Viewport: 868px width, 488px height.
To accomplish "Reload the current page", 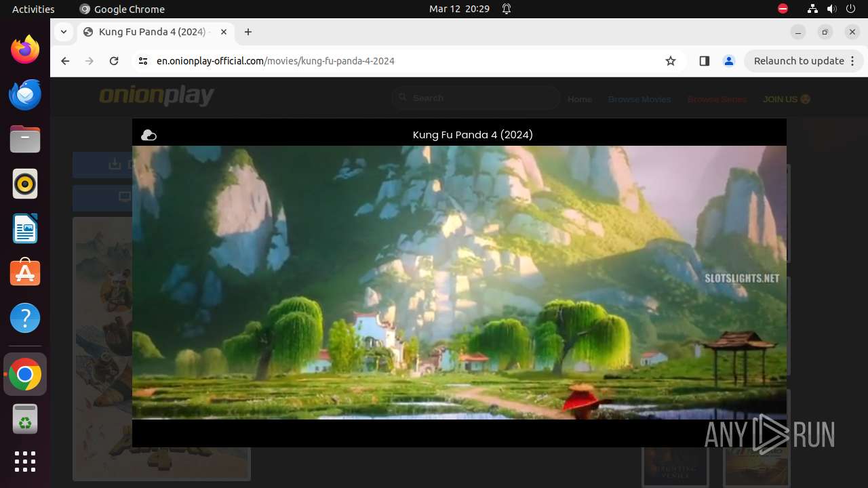I will [114, 61].
